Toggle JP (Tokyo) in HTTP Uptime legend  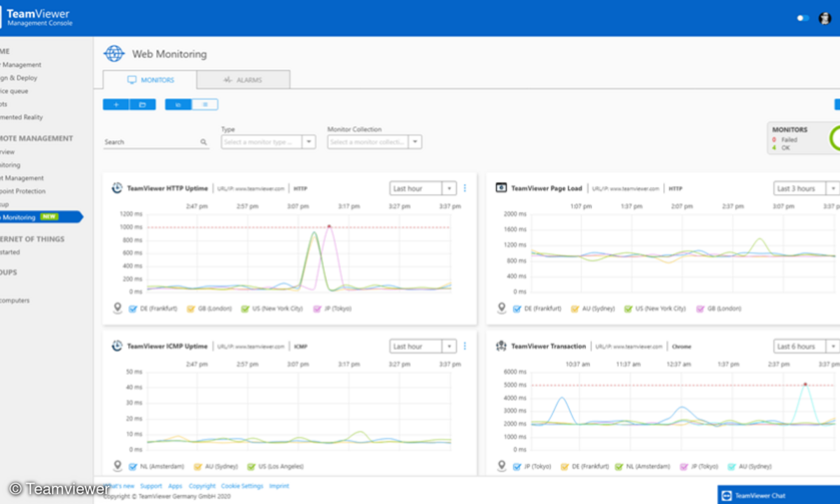[x=318, y=309]
